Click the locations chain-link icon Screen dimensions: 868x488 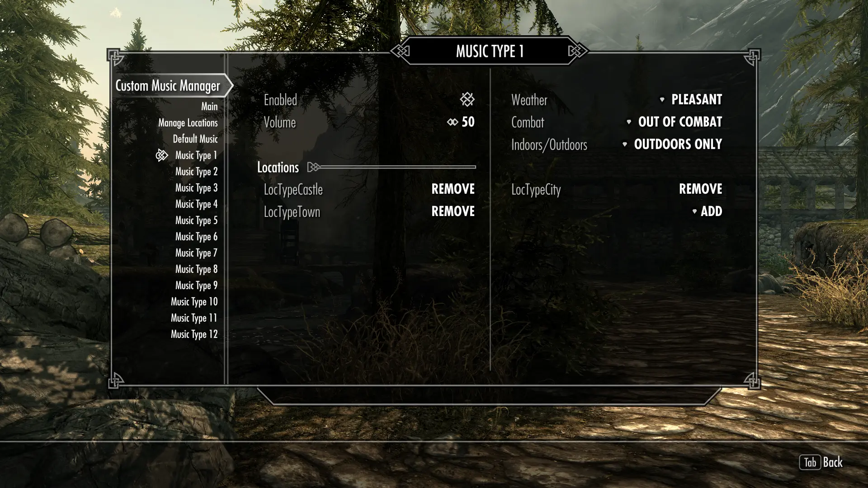click(x=313, y=168)
